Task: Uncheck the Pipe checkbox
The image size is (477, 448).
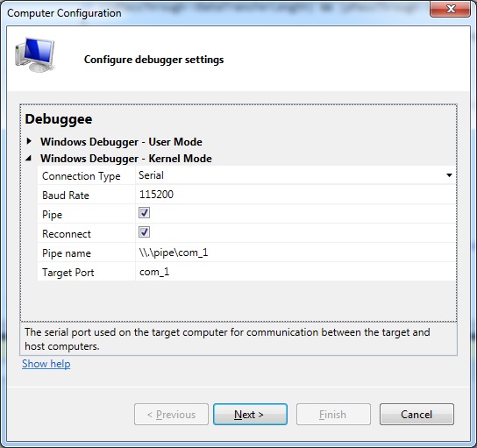Action: coord(144,212)
